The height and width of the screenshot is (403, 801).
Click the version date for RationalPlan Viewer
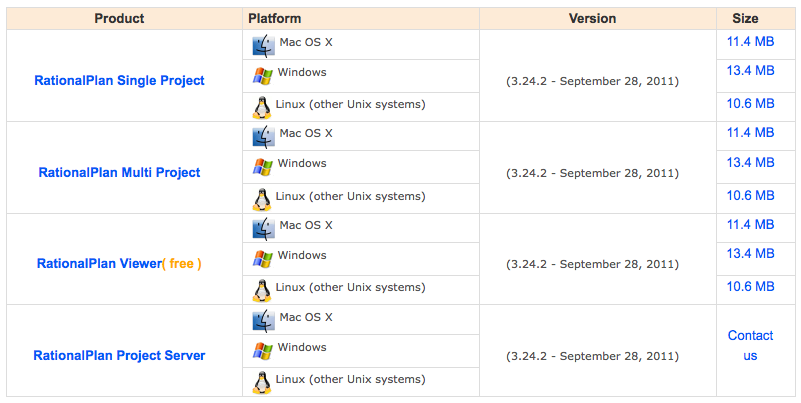(x=593, y=265)
